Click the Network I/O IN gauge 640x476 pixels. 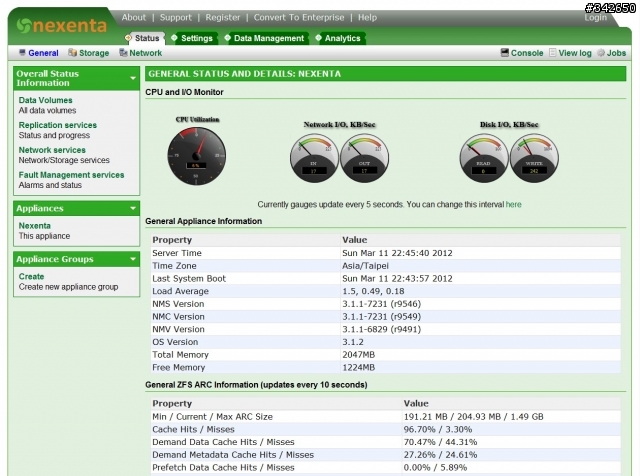click(314, 158)
